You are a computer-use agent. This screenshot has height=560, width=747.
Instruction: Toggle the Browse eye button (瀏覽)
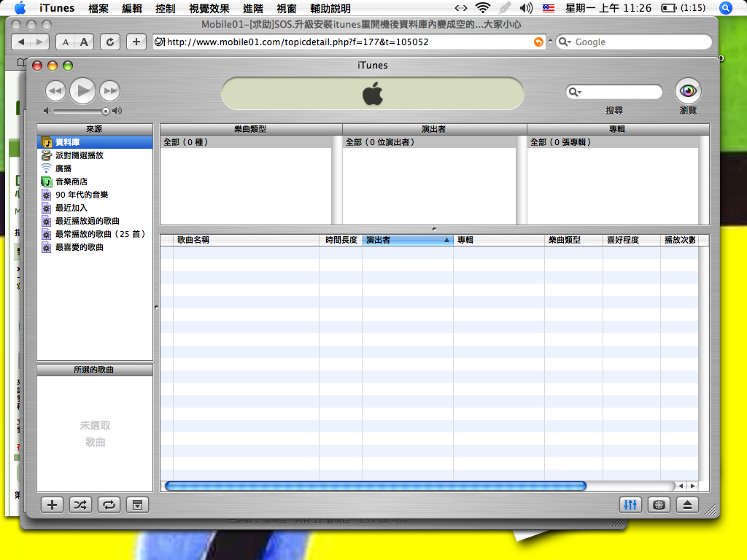688,90
